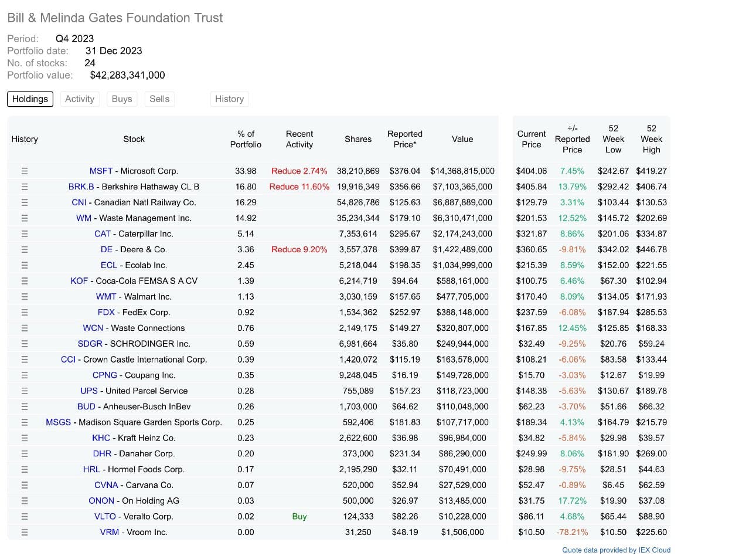Go to the History tab

click(x=229, y=99)
